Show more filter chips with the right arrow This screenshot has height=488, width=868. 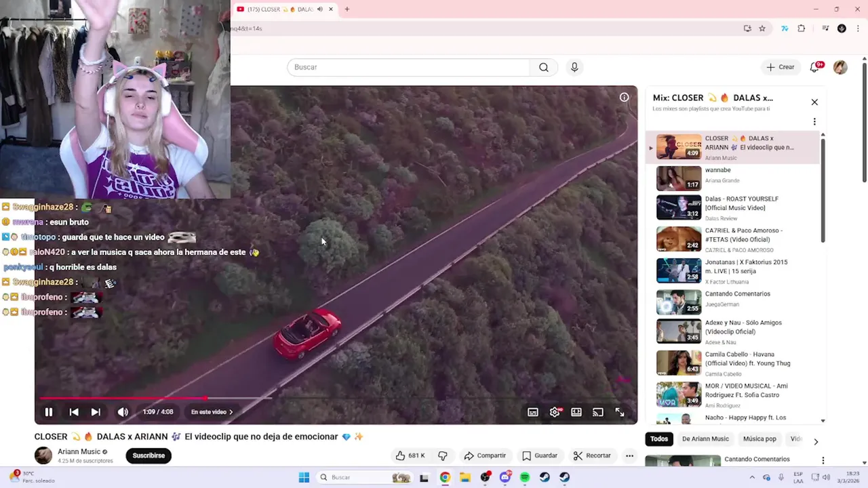pyautogui.click(x=816, y=441)
